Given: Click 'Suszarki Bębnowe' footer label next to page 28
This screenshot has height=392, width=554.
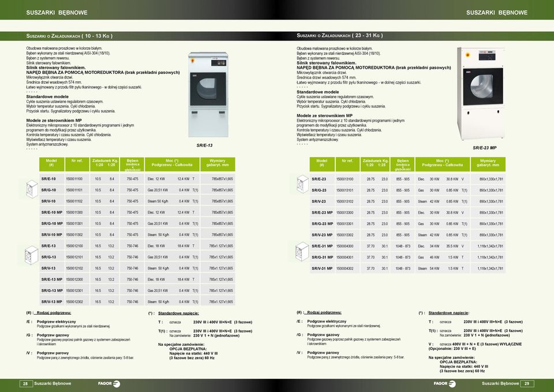Looking at the screenshot, I should pyautogui.click(x=53, y=383).
